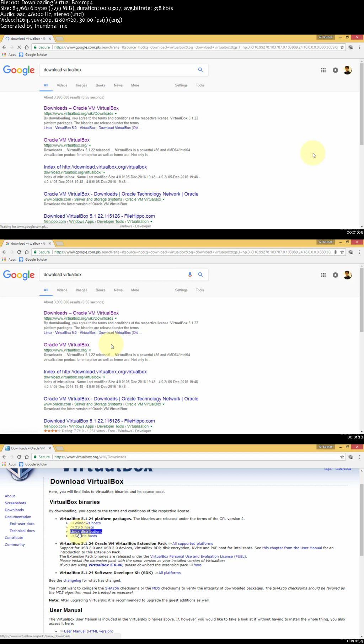Open 'Documentation' in VirtualBox sidebar
364x644 pixels.
coord(18,517)
